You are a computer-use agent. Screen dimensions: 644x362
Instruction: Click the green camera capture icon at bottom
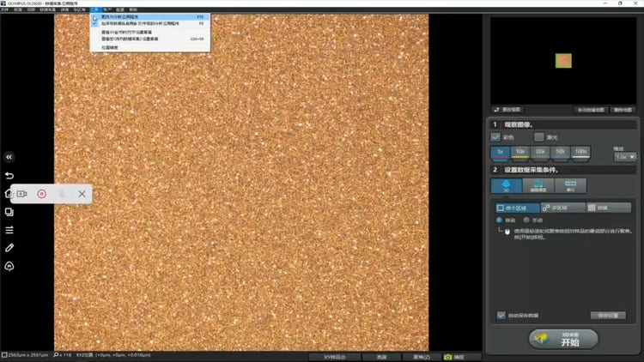(447, 357)
